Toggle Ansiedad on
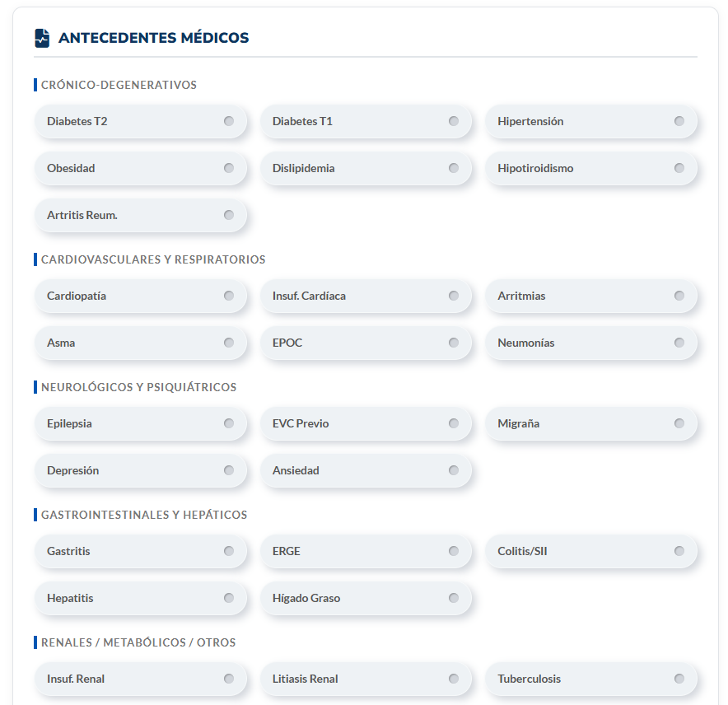The image size is (728, 705). click(453, 470)
